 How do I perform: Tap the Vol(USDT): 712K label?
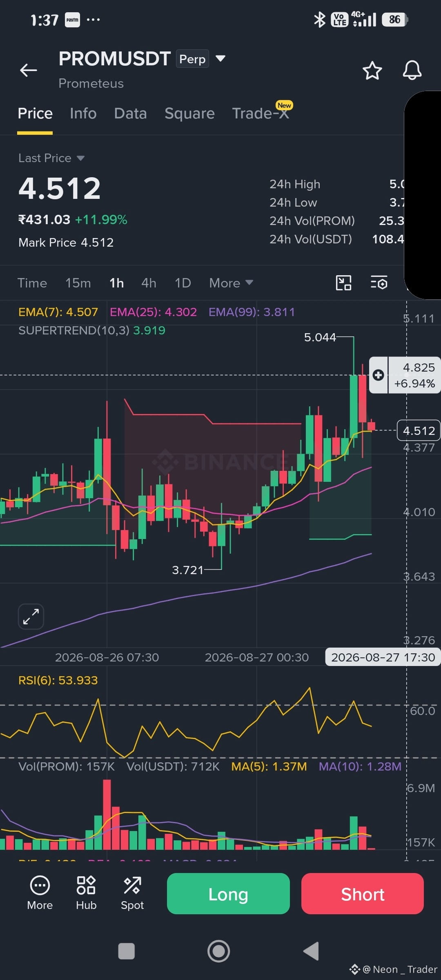coord(173,766)
